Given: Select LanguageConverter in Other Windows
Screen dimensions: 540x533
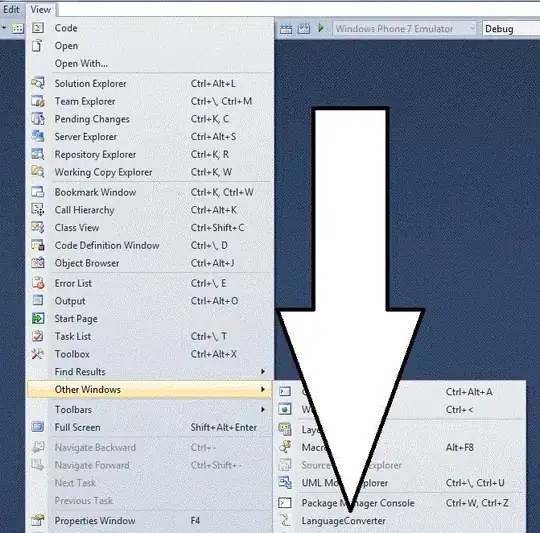Looking at the screenshot, I should point(400,521).
